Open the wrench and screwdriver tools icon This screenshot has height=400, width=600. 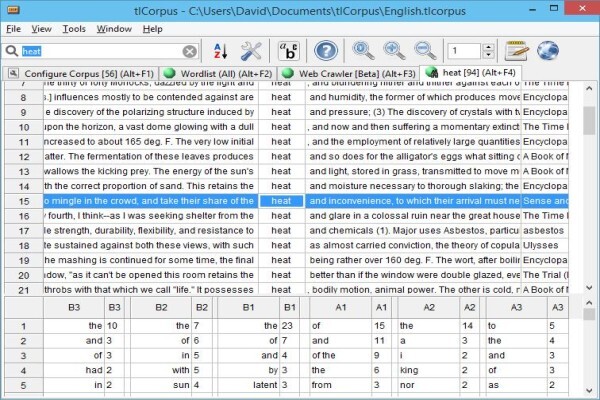coord(251,51)
